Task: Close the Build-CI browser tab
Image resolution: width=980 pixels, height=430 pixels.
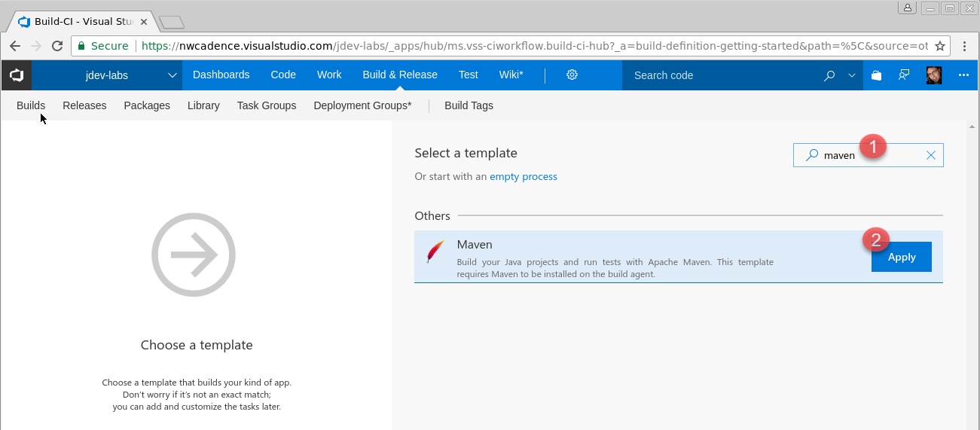Action: click(144, 22)
